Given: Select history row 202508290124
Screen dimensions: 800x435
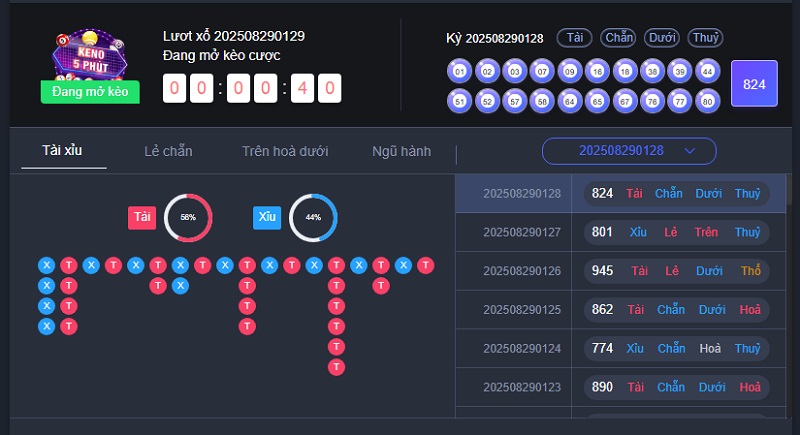Looking at the screenshot, I should point(620,348).
